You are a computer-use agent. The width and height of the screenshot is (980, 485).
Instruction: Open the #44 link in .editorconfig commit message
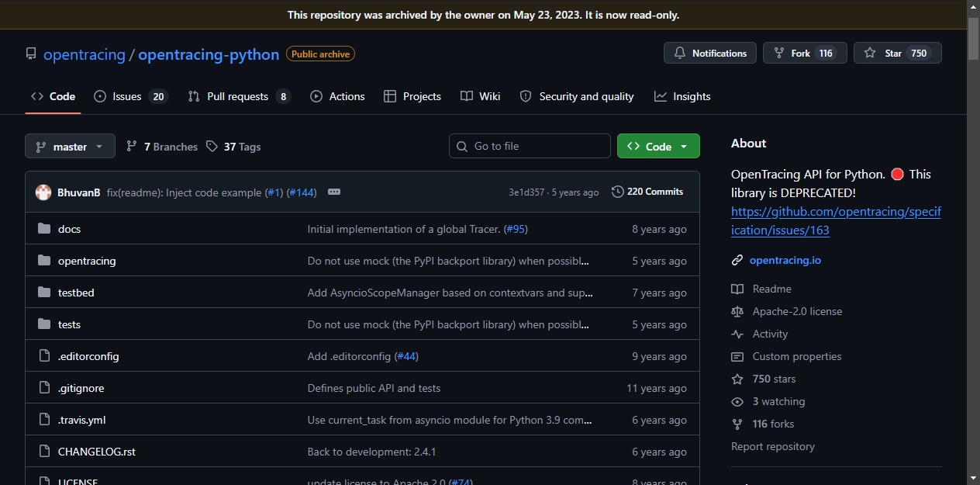point(405,356)
